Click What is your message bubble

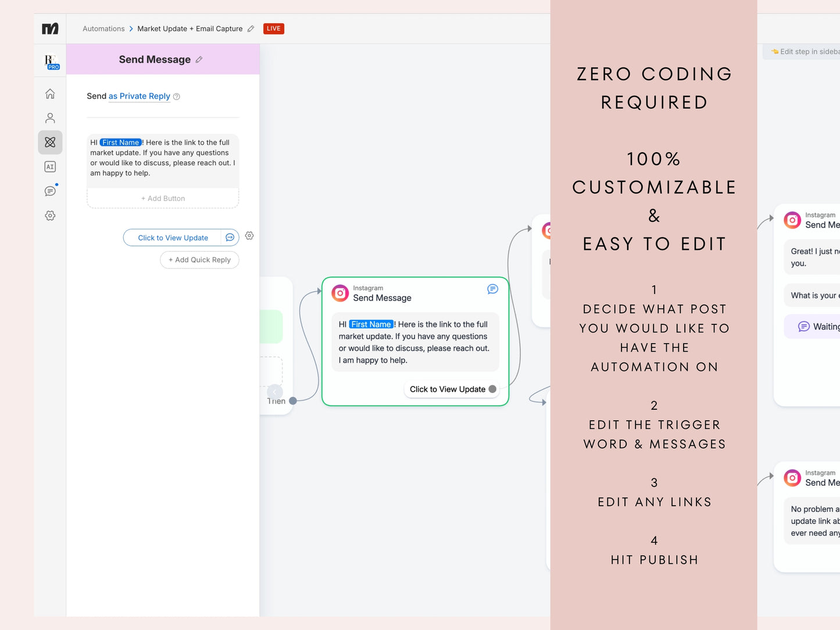[812, 295]
